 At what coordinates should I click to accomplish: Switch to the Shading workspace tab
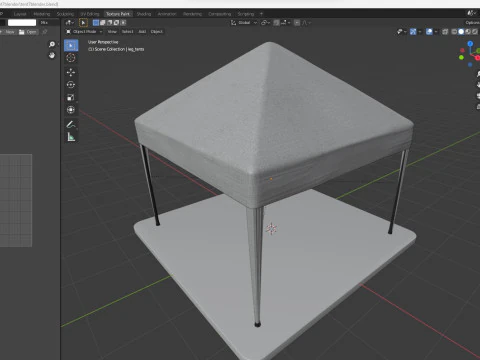tap(144, 14)
